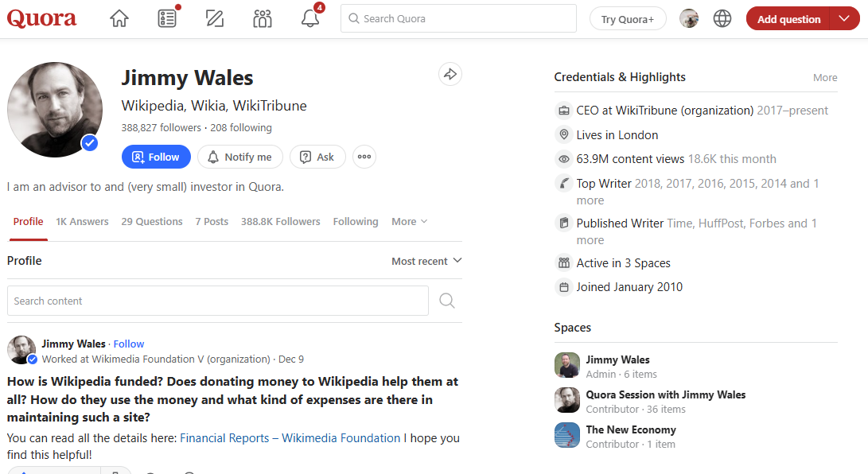Switch to the 1K Answers tab
This screenshot has height=474, width=868.
(x=82, y=222)
